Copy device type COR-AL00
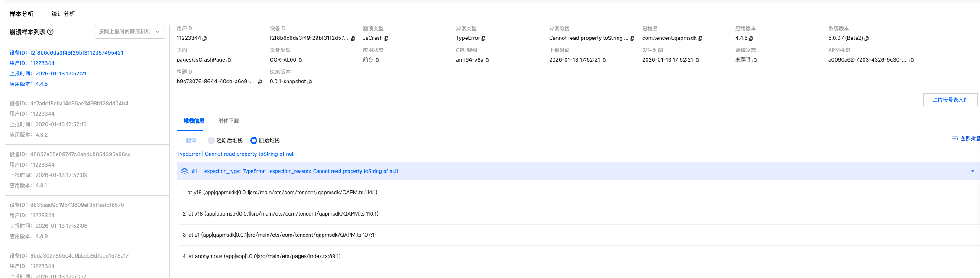The width and height of the screenshot is (980, 278). pos(300,60)
